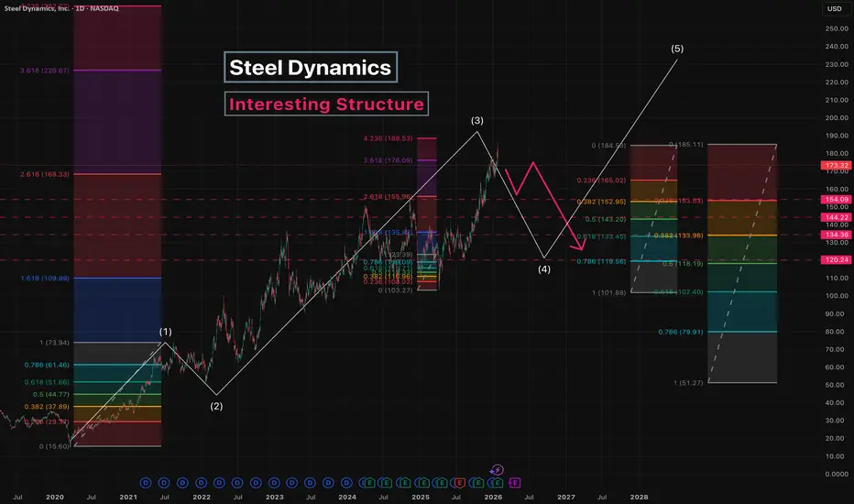
Task: Click the 3.618 (176.09) extension label
Action: point(389,160)
